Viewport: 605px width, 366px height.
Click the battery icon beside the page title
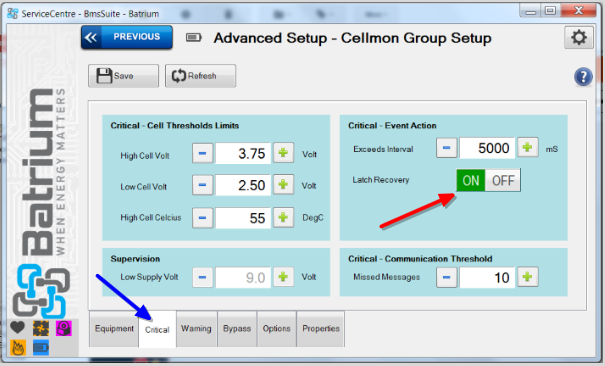193,37
